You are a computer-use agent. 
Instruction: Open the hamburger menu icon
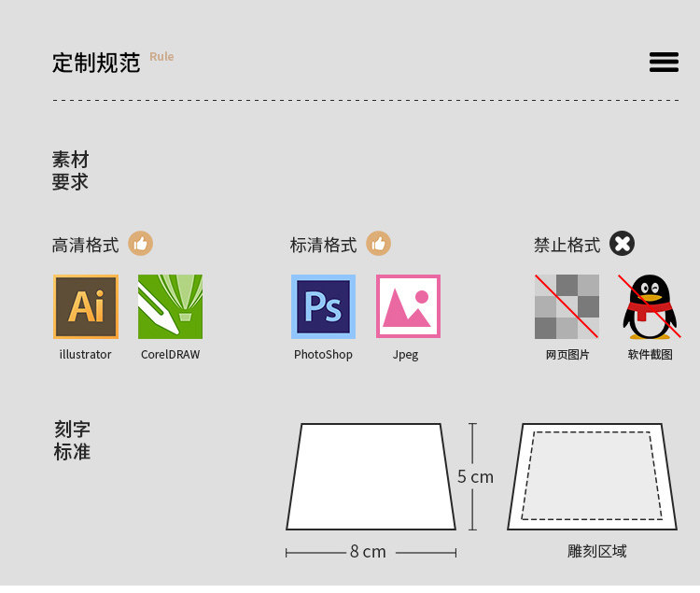(x=664, y=62)
